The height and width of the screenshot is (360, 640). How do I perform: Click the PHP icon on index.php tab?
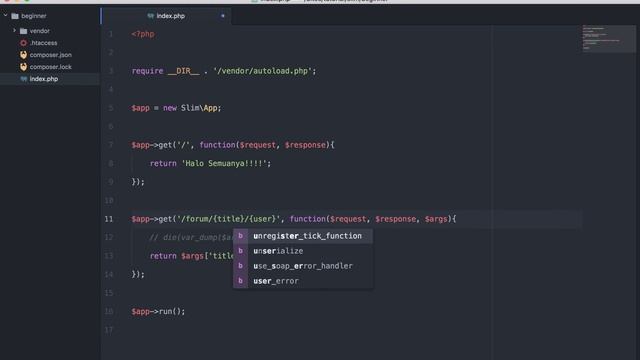pos(151,16)
